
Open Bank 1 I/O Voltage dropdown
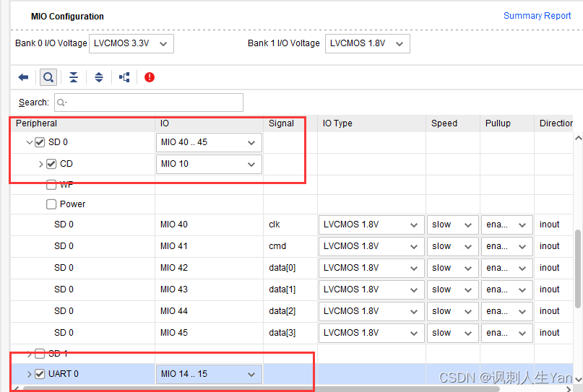pos(367,43)
